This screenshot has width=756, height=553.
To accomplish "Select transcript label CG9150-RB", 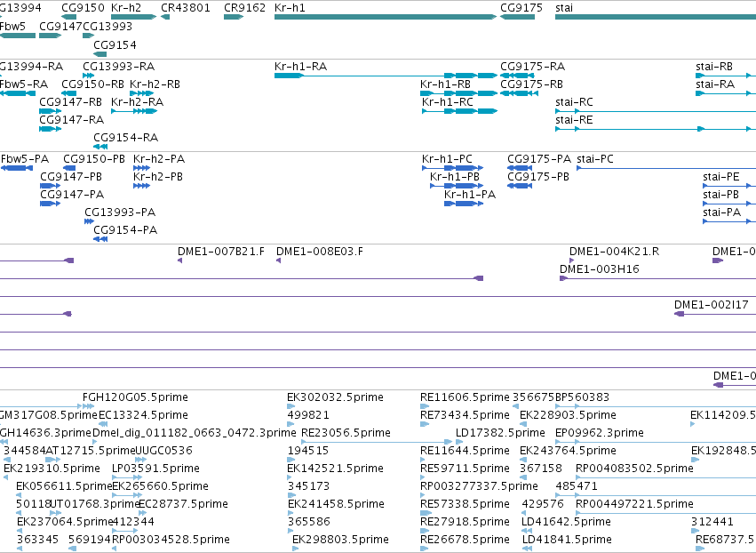I will pyautogui.click(x=92, y=84).
